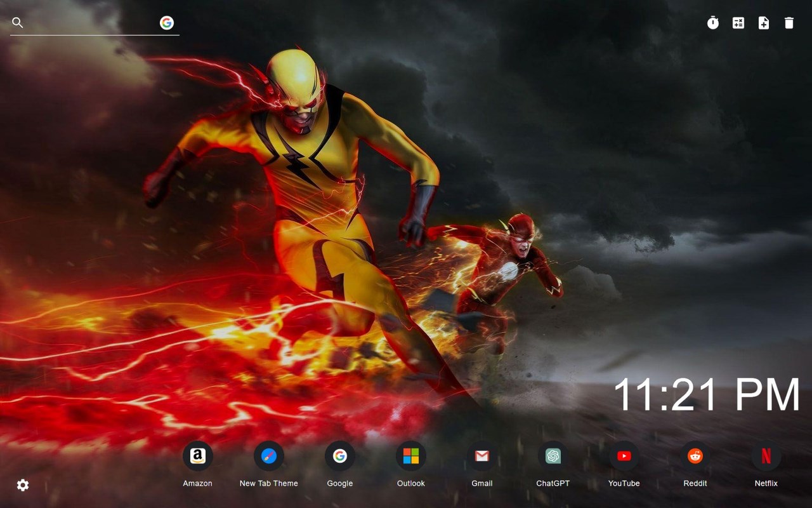Add a new note with the note icon
Viewport: 812px width, 508px height.
(764, 23)
